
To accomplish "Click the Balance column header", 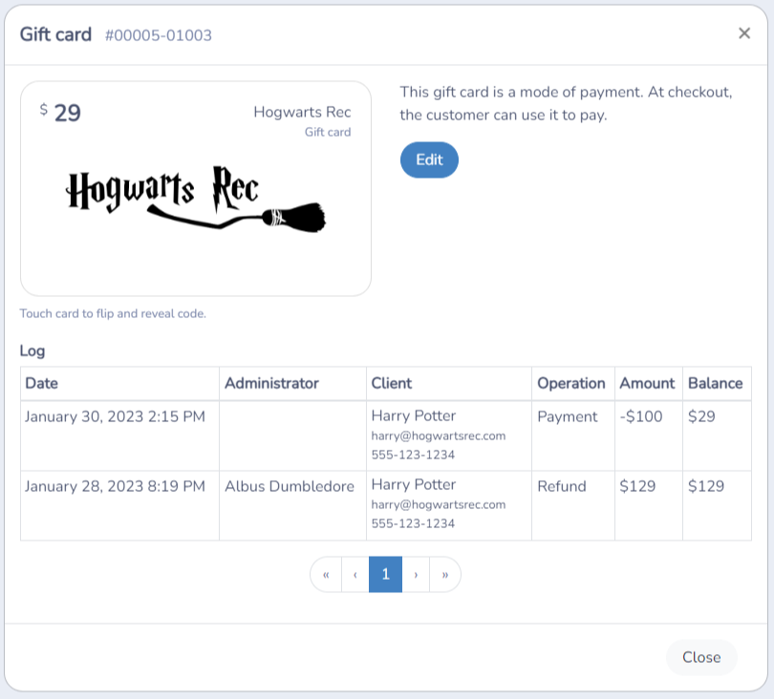I will [716, 383].
